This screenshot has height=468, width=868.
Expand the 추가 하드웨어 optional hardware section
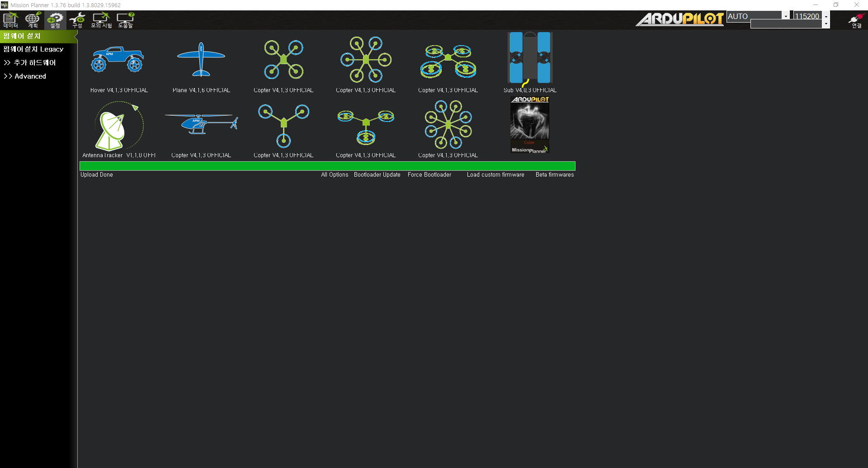pyautogui.click(x=30, y=62)
